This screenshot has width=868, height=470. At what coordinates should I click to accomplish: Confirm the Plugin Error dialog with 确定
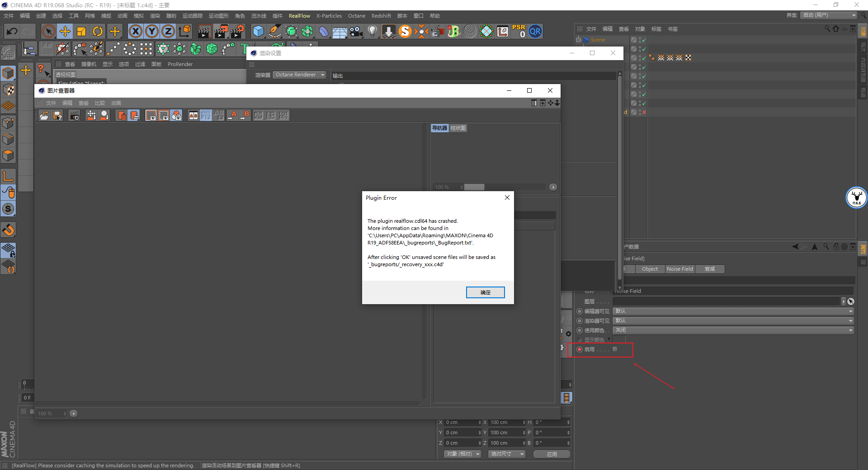[485, 292]
